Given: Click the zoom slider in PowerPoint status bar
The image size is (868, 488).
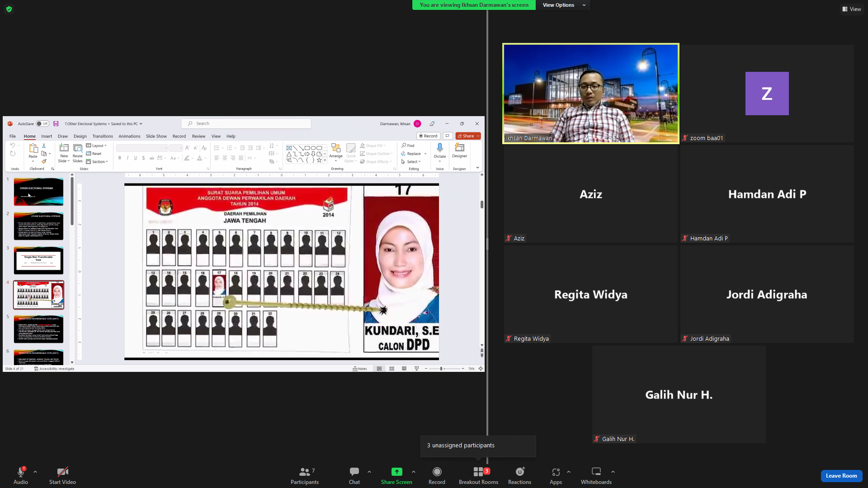Looking at the screenshot, I should 444,369.
